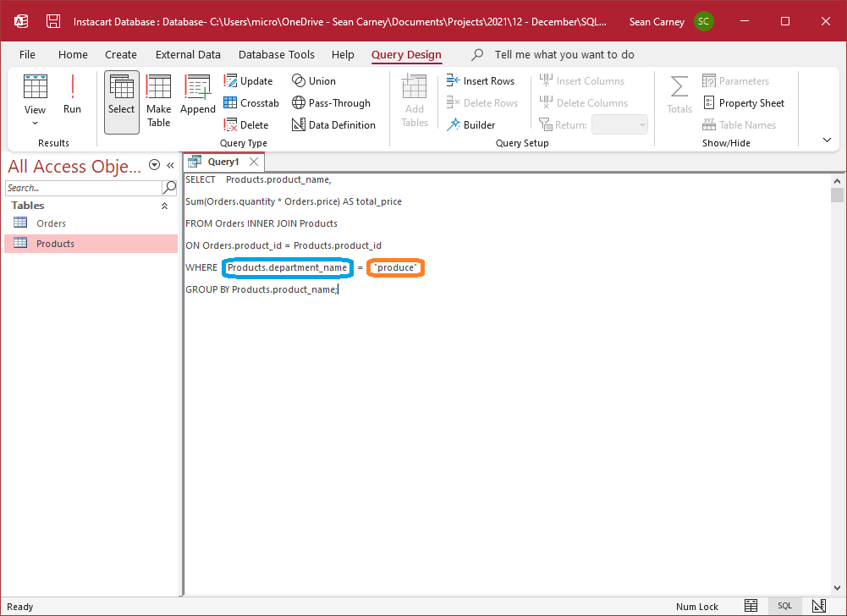Choose the Delete query type
The height and width of the screenshot is (616, 847).
tap(246, 125)
